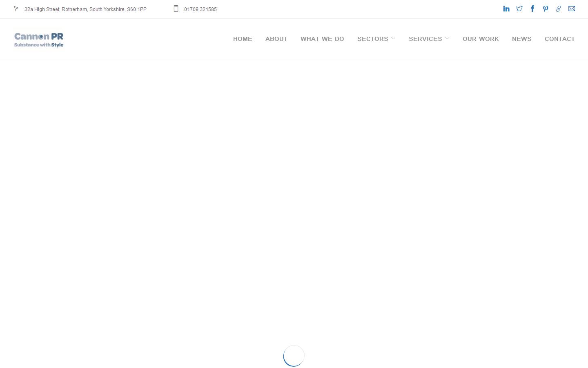
Task: Open the CONTACT page
Action: (560, 38)
